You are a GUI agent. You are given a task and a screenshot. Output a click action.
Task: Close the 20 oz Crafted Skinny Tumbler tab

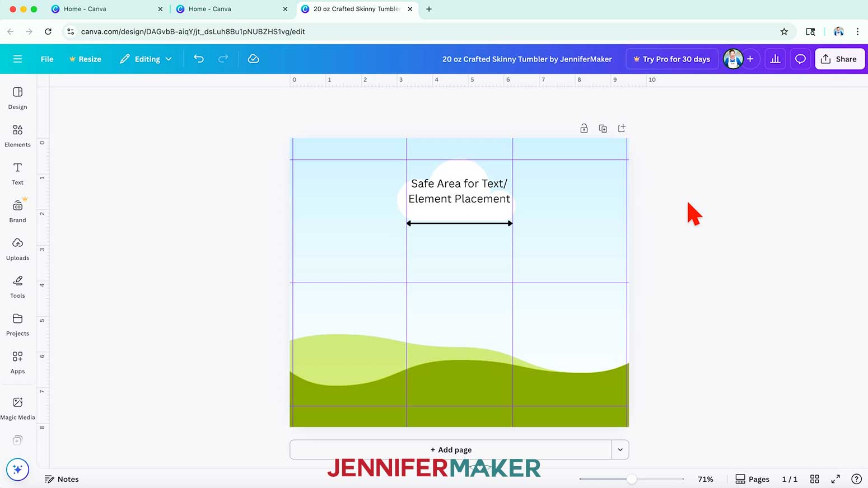point(410,9)
